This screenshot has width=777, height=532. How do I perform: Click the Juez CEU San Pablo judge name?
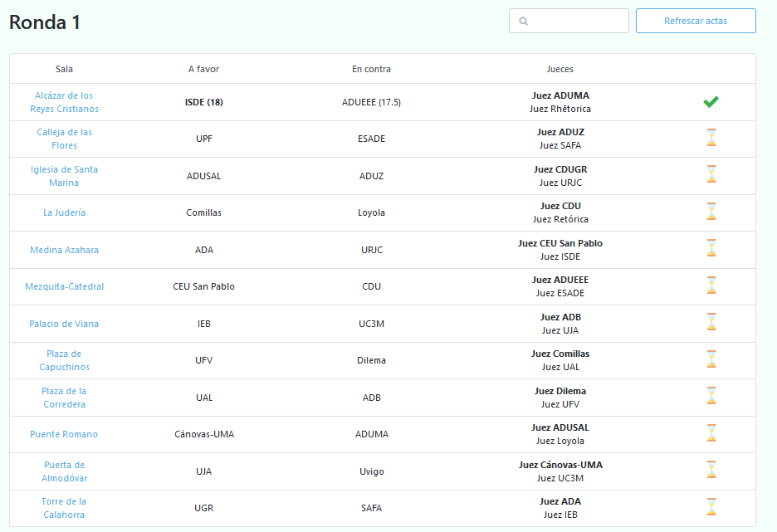[560, 243]
